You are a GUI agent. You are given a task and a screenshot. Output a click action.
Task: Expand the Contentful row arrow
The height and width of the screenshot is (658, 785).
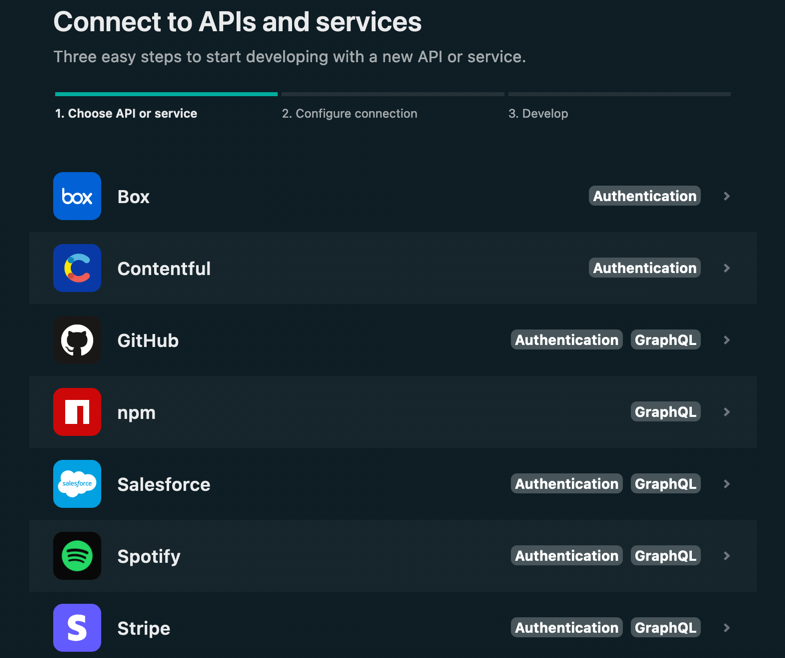(x=727, y=268)
